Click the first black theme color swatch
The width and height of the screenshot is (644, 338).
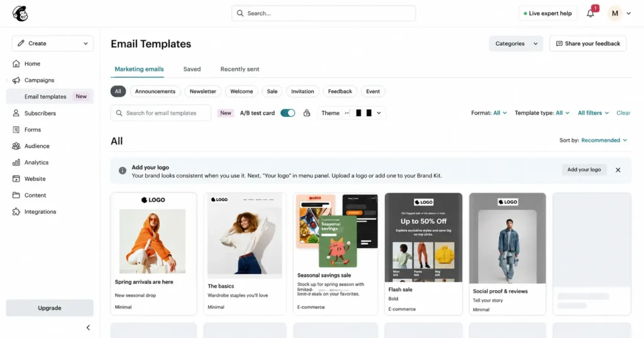point(358,113)
